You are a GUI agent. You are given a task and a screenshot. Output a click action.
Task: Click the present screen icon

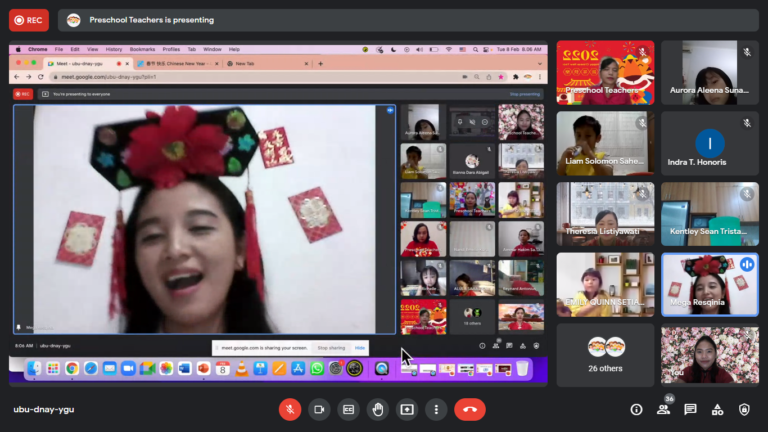(x=407, y=409)
